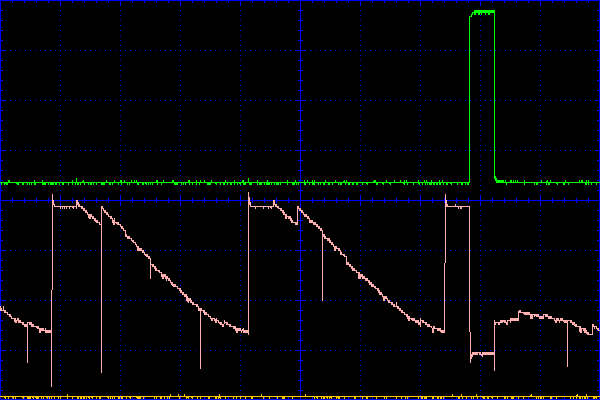The image size is (600, 400).
Task: Click the blue horizontal center axis at the far left
Action: coord(10,200)
